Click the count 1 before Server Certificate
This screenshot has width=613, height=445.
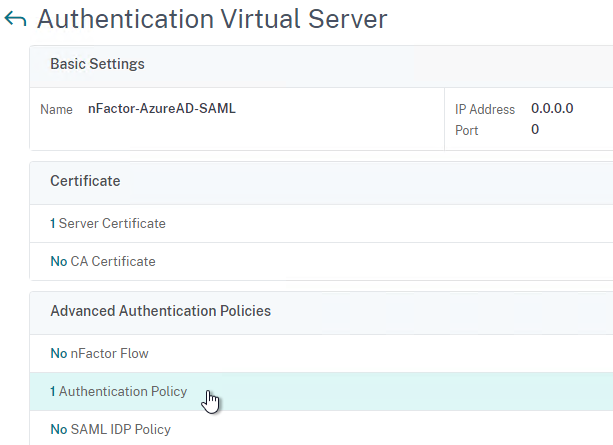52,223
